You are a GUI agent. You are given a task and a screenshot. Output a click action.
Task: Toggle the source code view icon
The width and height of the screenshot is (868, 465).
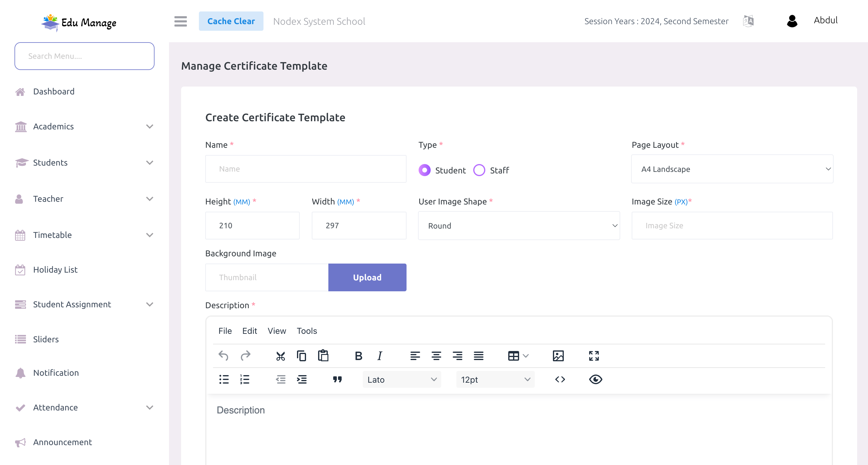pyautogui.click(x=560, y=379)
